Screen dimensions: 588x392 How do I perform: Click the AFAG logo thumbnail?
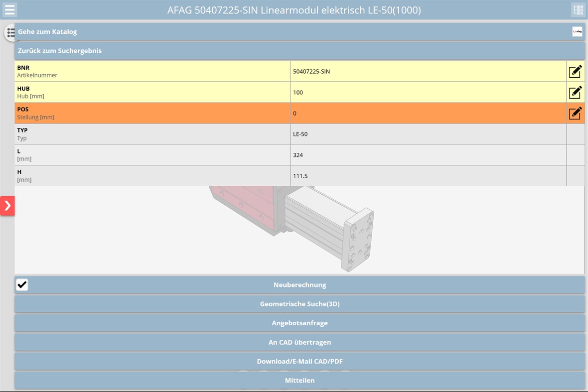click(x=577, y=32)
